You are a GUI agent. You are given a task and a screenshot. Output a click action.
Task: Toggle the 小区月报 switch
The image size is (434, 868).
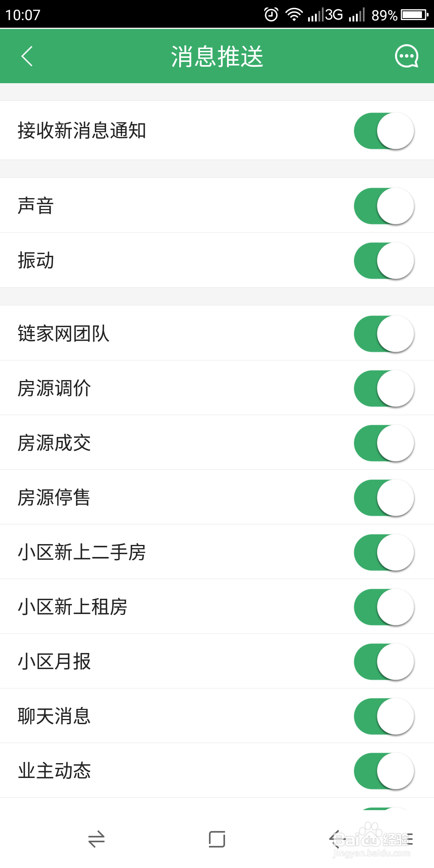point(384,661)
